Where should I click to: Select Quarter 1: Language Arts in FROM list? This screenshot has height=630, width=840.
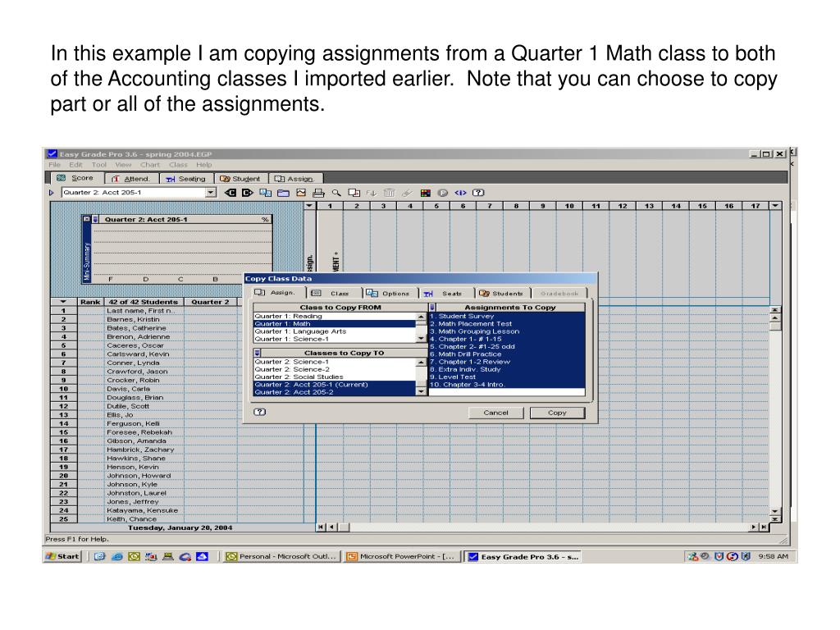pyautogui.click(x=335, y=331)
